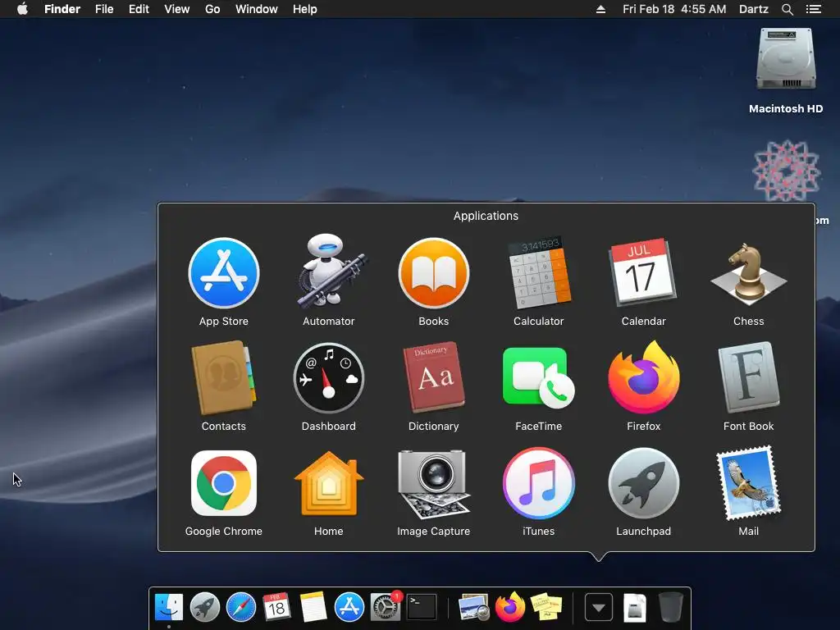
Task: Click the date and time in the menu bar
Action: point(674,9)
